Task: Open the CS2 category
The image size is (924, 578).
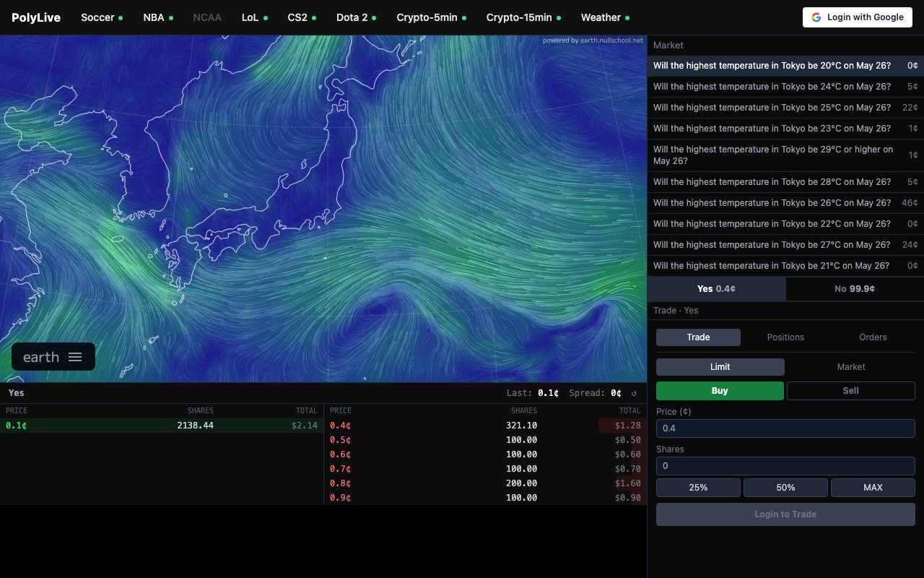Action: [x=302, y=17]
